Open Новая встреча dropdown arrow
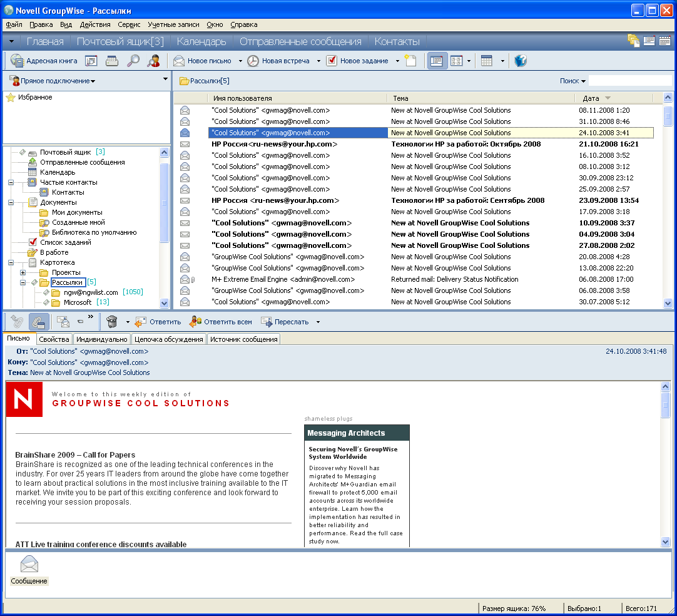677x616 pixels. click(x=318, y=61)
